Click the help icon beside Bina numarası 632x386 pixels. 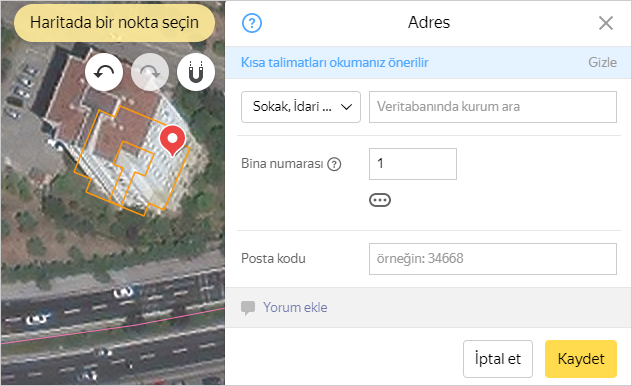334,164
